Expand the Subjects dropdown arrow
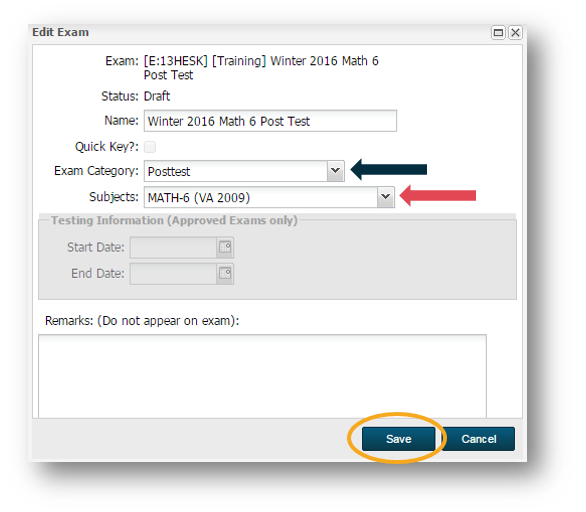Screen dimensions: 586x512 (x=386, y=197)
